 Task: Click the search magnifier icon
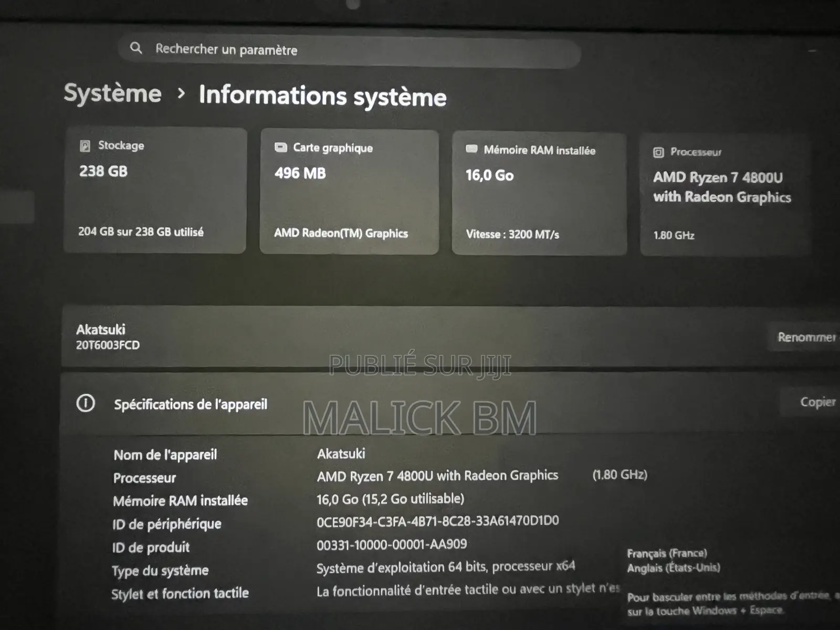pos(136,48)
